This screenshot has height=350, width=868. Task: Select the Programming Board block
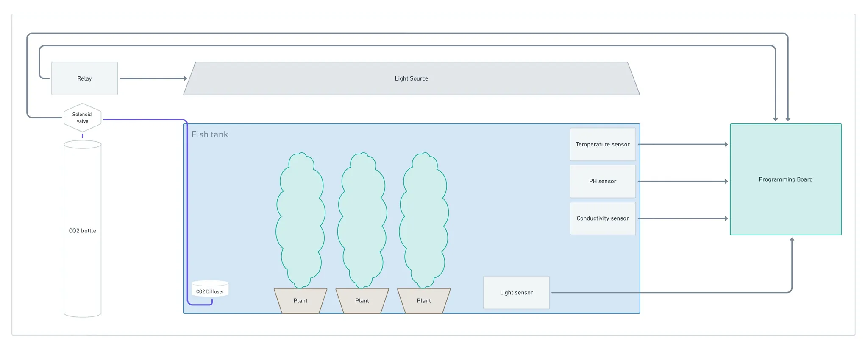(785, 179)
